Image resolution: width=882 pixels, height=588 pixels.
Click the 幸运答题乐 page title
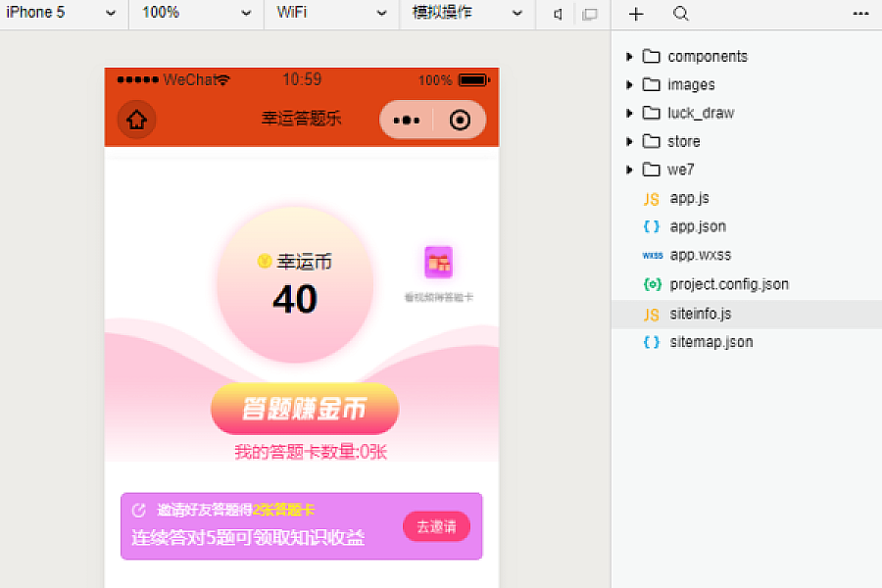(302, 119)
